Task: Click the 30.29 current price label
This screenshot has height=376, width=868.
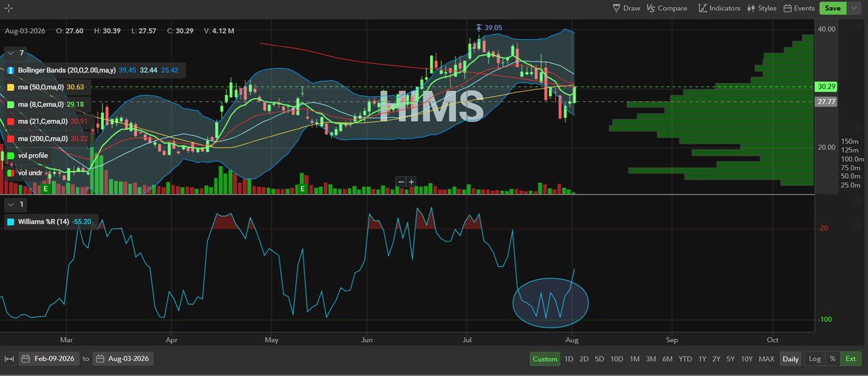Action: 825,87
